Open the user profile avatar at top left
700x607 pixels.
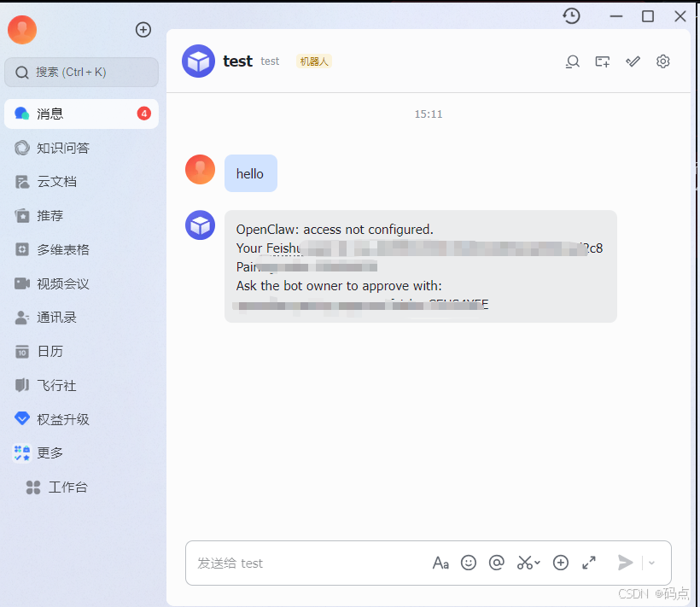click(x=22, y=30)
